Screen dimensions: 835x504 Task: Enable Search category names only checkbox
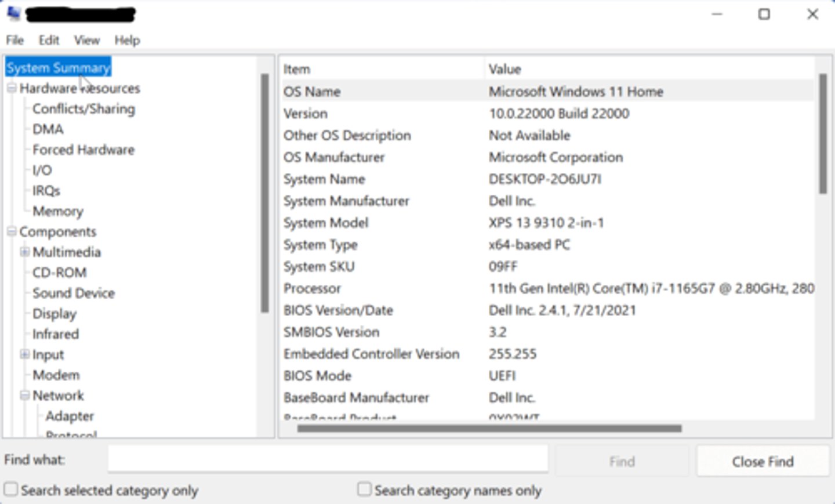pyautogui.click(x=364, y=489)
